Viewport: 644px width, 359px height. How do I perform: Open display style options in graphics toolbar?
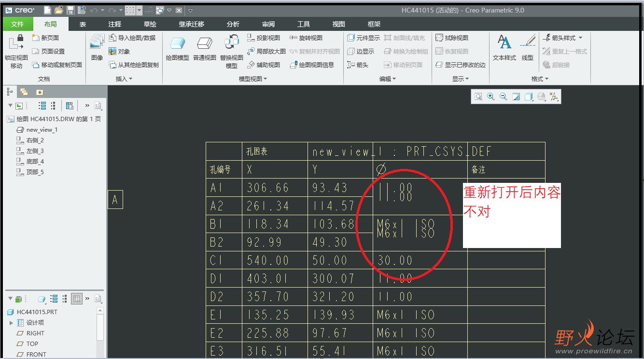(529, 97)
